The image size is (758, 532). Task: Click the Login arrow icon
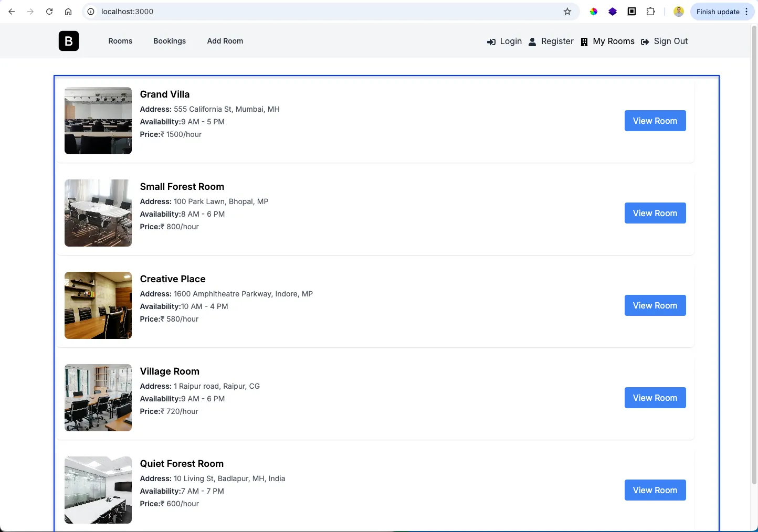(x=491, y=42)
